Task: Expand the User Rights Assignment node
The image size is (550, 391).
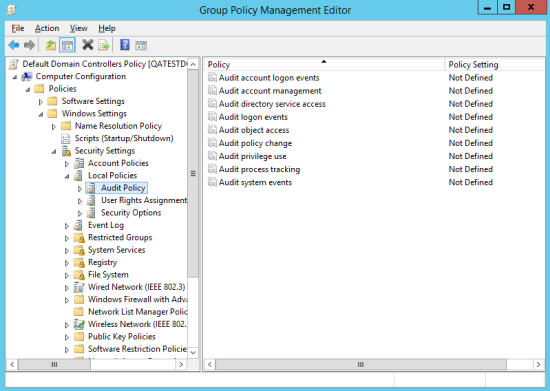Action: (80, 201)
